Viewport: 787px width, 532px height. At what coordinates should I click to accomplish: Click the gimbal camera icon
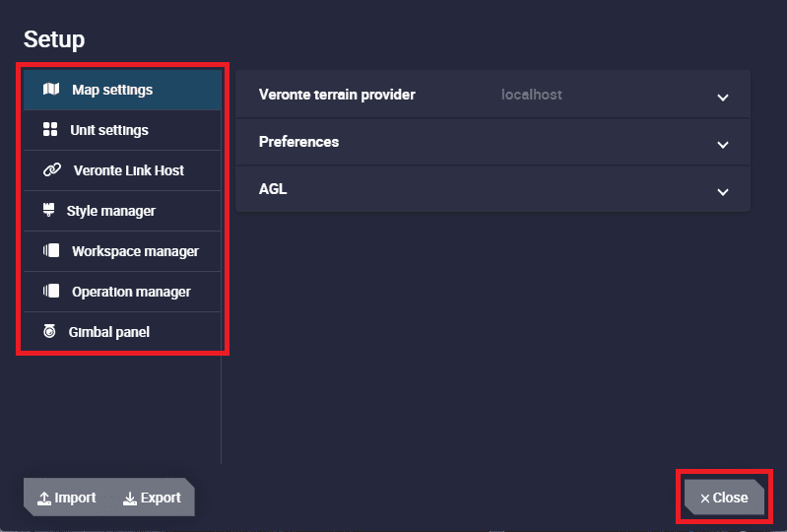click(x=49, y=331)
